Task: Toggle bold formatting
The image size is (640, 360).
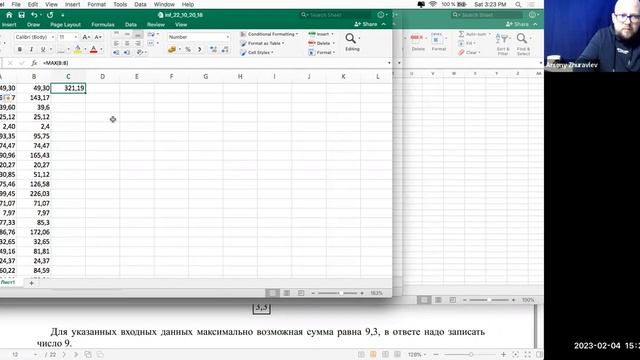Action: pyautogui.click(x=20, y=50)
